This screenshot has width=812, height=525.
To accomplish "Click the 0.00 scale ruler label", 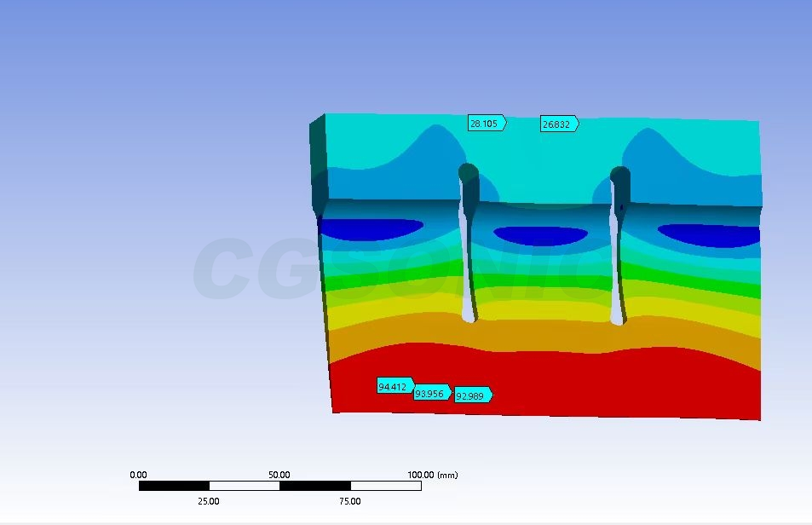I will coord(138,475).
